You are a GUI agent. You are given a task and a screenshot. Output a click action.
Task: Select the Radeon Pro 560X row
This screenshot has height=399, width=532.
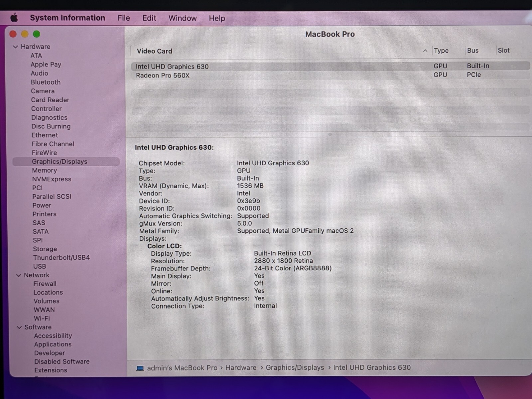(163, 75)
